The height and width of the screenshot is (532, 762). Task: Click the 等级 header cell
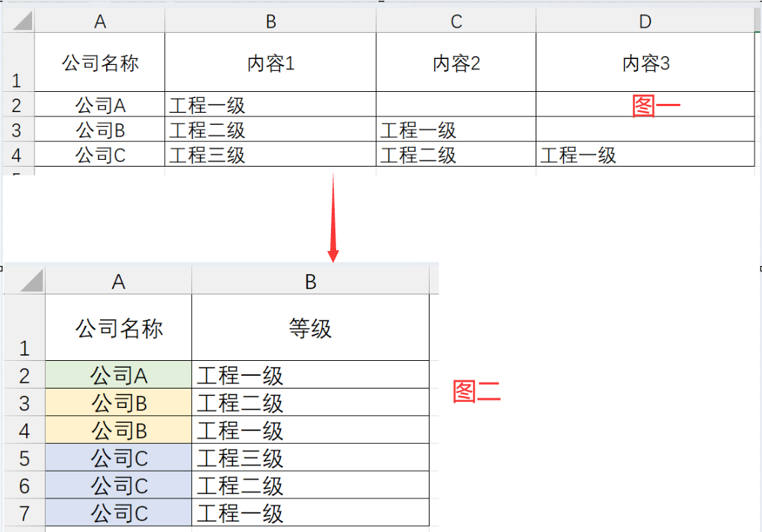pos(310,328)
